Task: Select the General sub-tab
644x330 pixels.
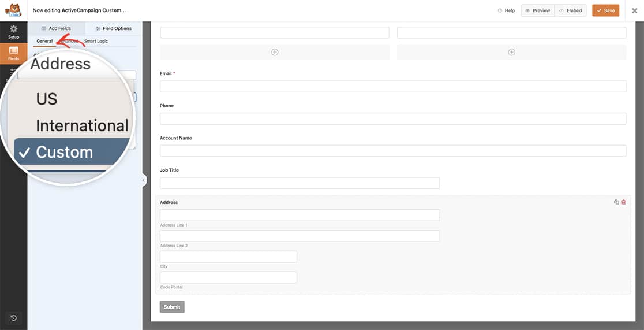Action: click(44, 41)
